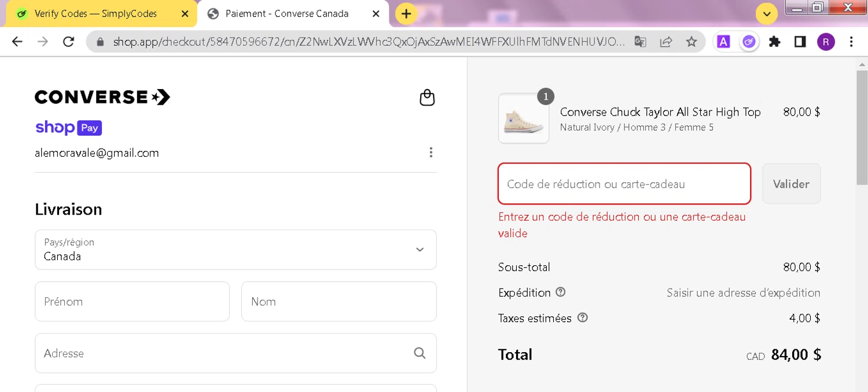Click the email alemoravale@gmail.com
The height and width of the screenshot is (392, 868).
97,153
